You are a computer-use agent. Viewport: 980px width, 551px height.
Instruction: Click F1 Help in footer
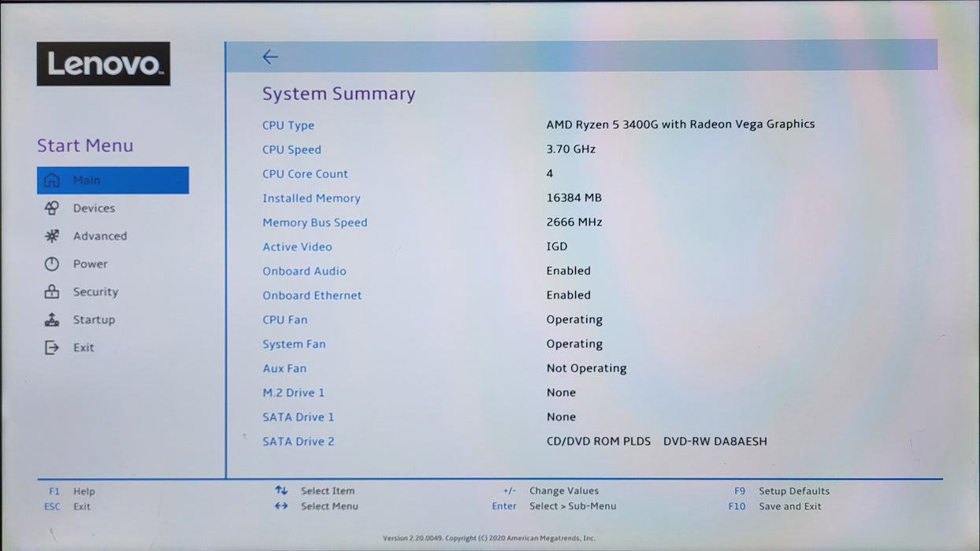[x=72, y=491]
